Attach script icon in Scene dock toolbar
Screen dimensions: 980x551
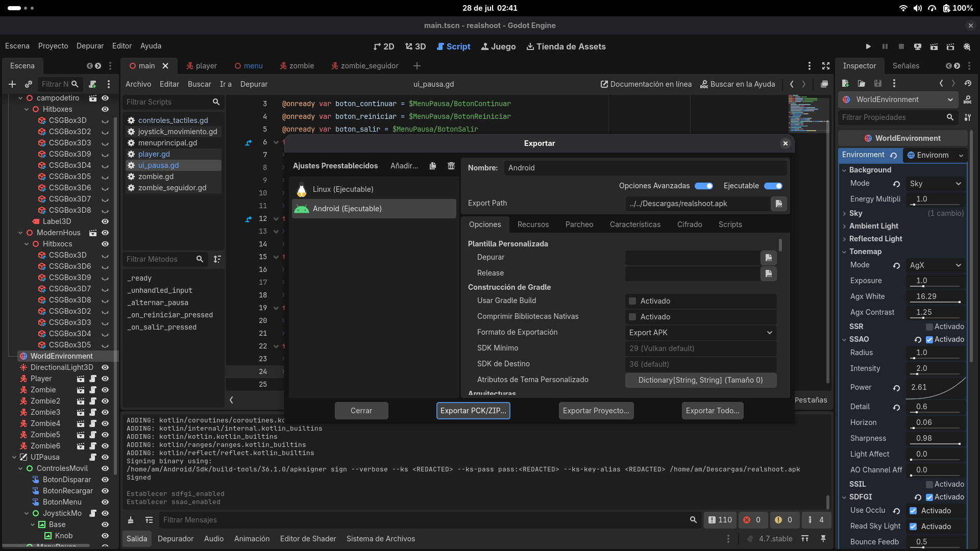(x=92, y=84)
